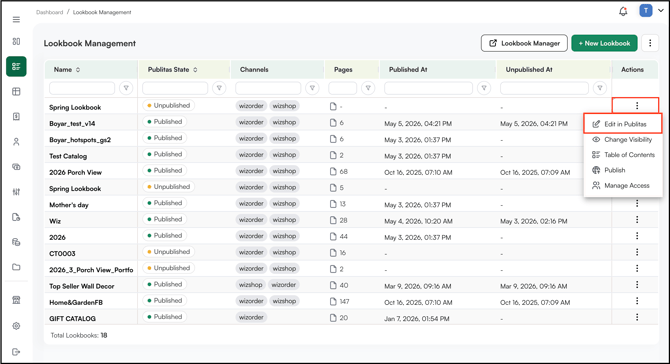The image size is (670, 364).
Task: Open Publitas State filter funnel
Action: pos(219,88)
